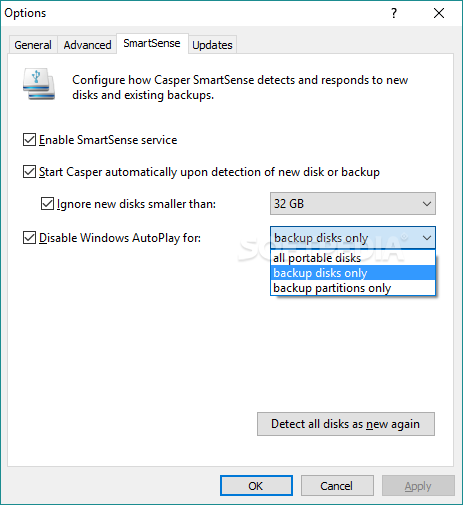Viewport: 463px width, 505px height.
Task: Choose backup disks only in list
Action: (353, 273)
